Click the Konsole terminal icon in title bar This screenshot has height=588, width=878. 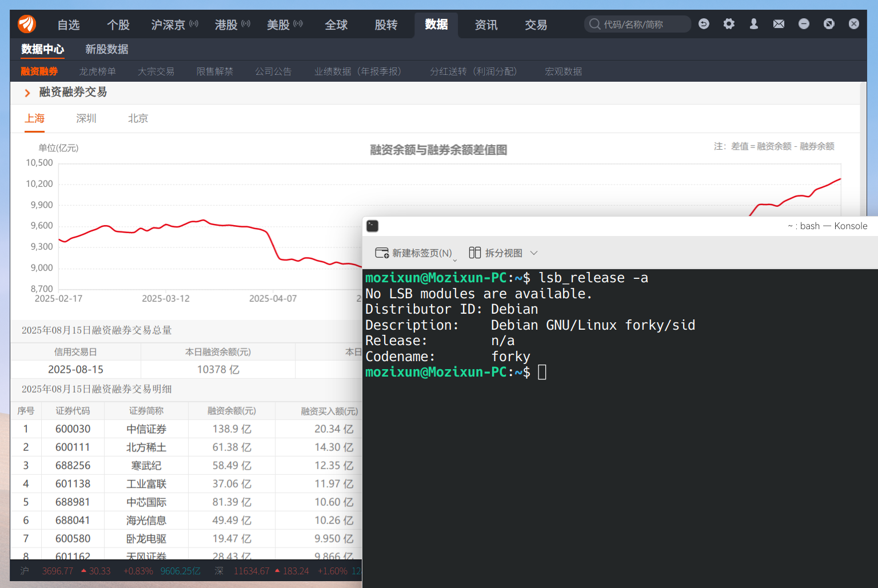click(x=373, y=226)
